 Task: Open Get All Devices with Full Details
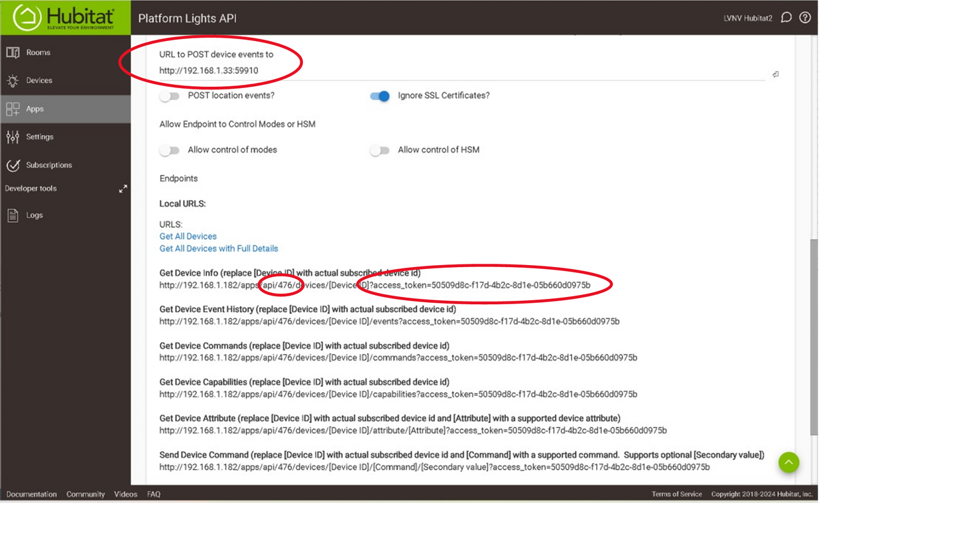(x=219, y=249)
